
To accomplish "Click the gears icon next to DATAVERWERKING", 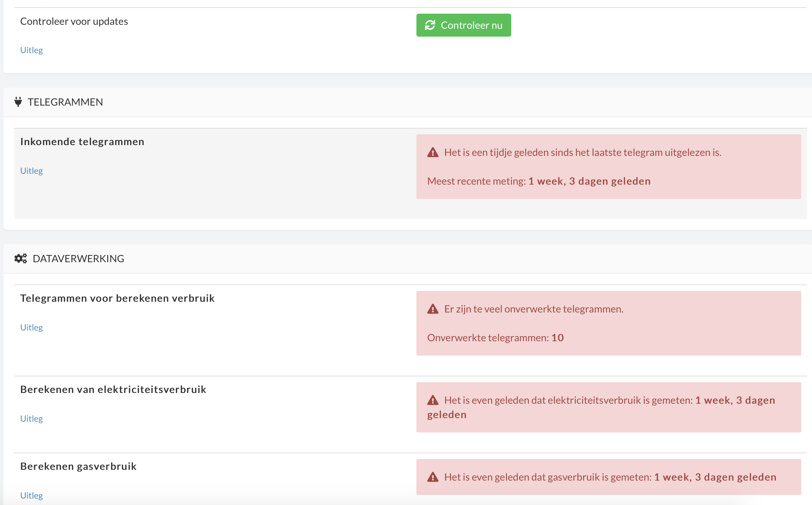I will point(20,258).
